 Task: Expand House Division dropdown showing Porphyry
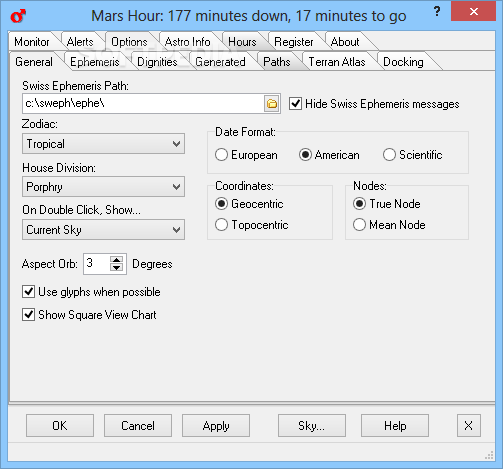(103, 187)
